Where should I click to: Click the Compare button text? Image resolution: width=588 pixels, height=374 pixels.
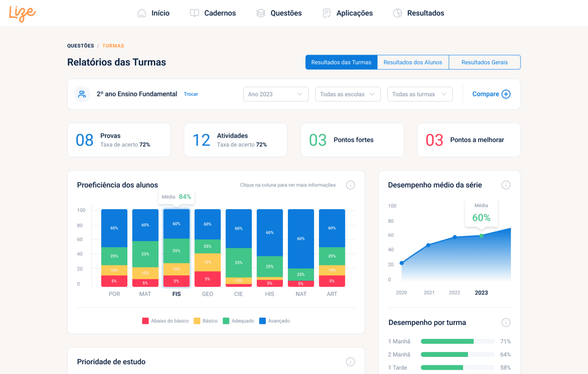pos(486,94)
